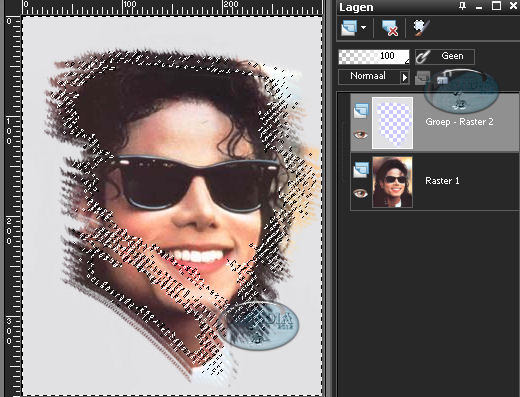This screenshot has width=520, height=397.
Task: Expand blend mode list with arrow button
Action: (x=405, y=77)
